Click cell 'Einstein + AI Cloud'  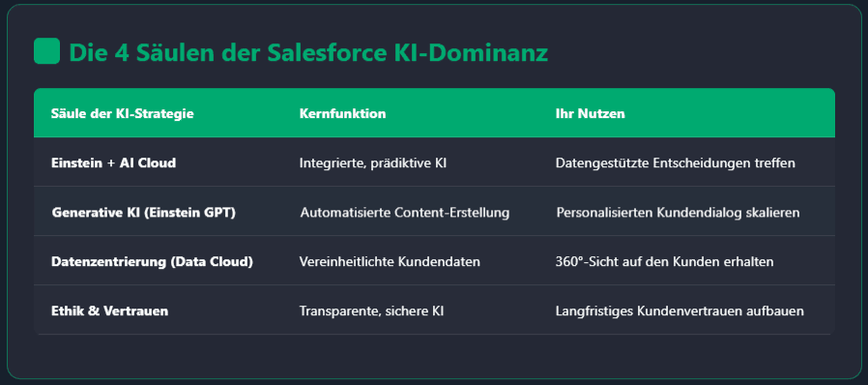[x=113, y=163]
